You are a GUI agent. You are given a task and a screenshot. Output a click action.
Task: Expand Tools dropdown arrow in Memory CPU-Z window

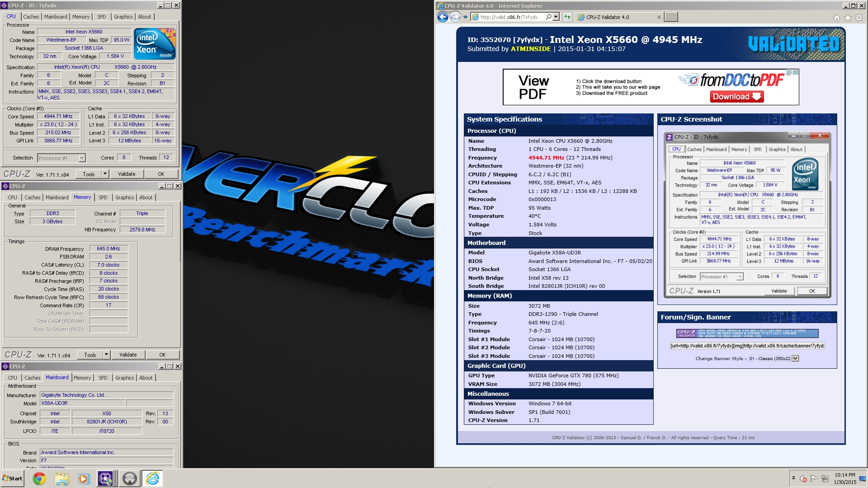107,355
